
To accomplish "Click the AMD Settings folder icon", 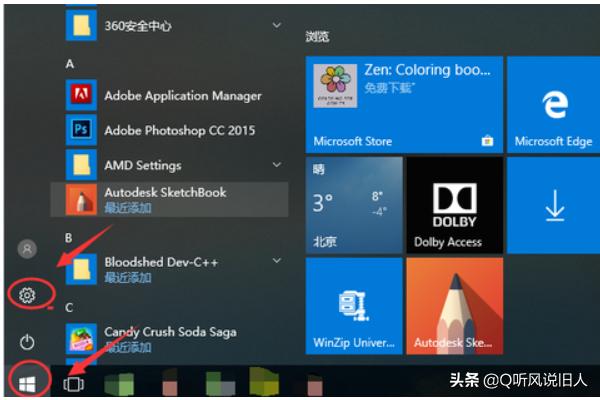I will (x=81, y=165).
